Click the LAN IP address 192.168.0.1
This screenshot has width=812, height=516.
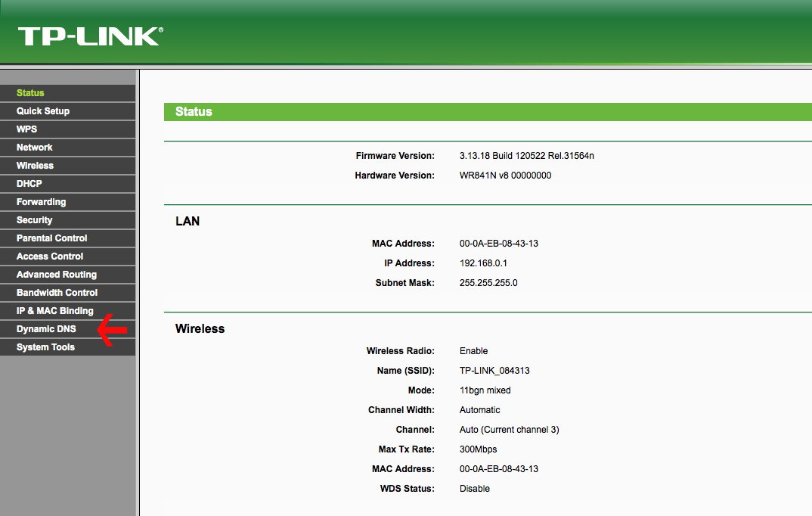483,263
